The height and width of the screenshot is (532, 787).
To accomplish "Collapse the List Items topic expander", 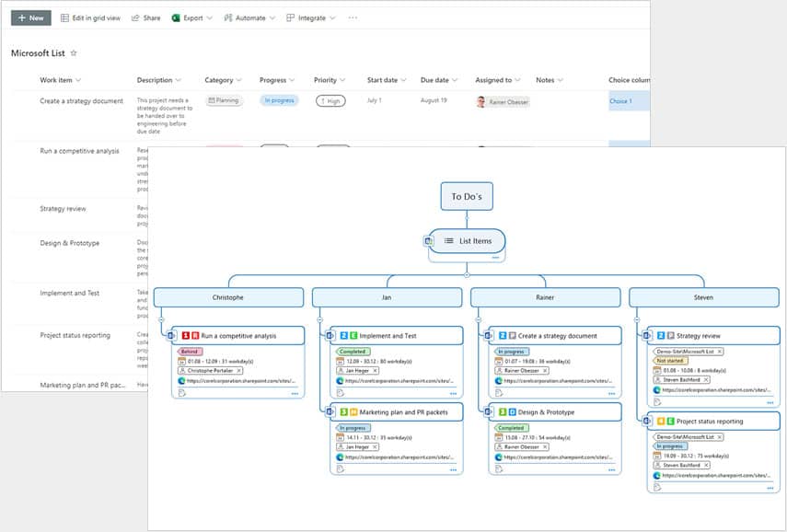I will coord(467,274).
